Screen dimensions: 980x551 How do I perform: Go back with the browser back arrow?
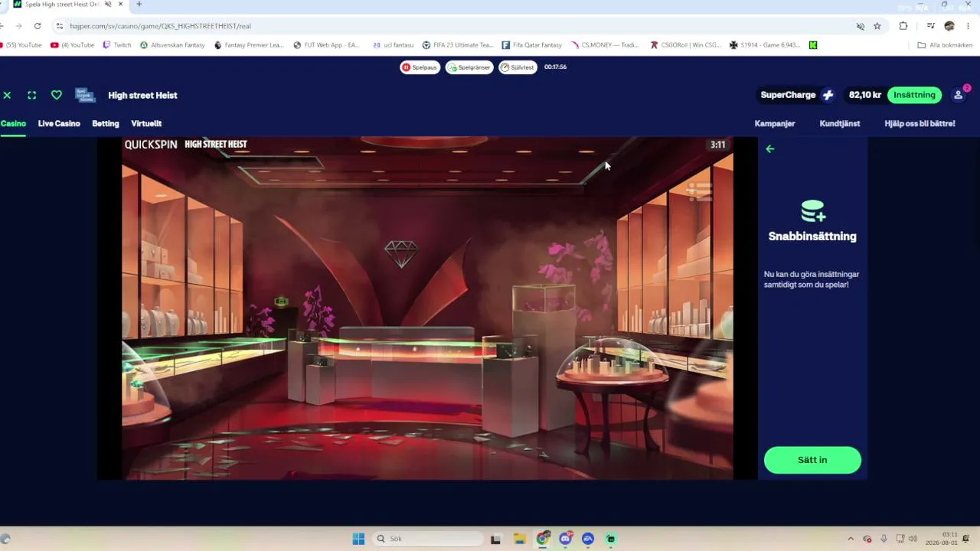click(x=2, y=26)
